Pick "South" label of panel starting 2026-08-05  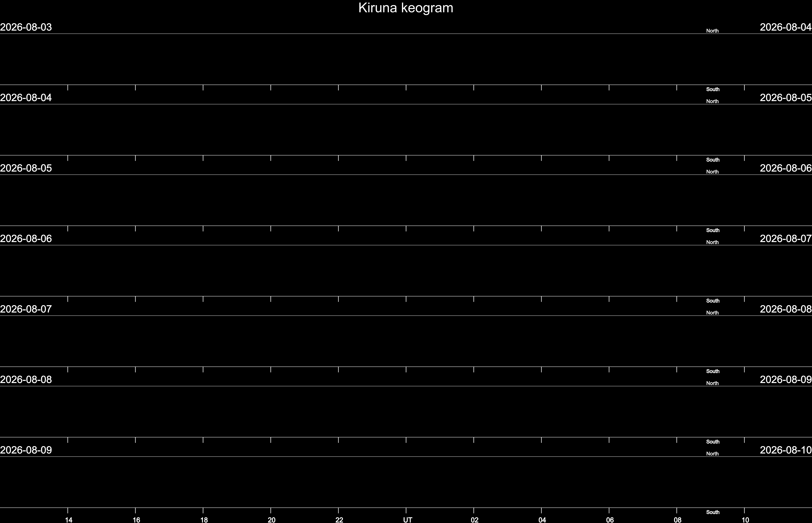tap(713, 230)
